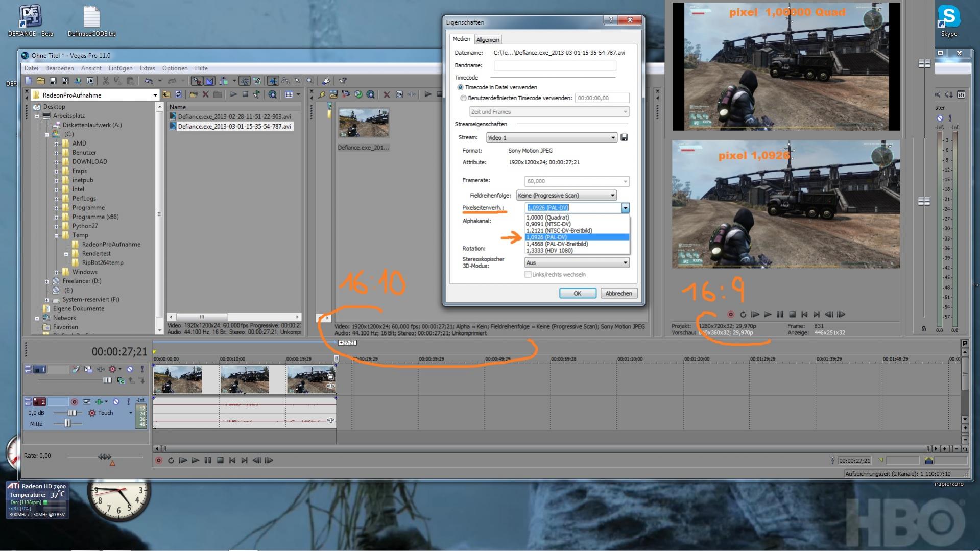Open Skype desktop shortcut

click(949, 21)
